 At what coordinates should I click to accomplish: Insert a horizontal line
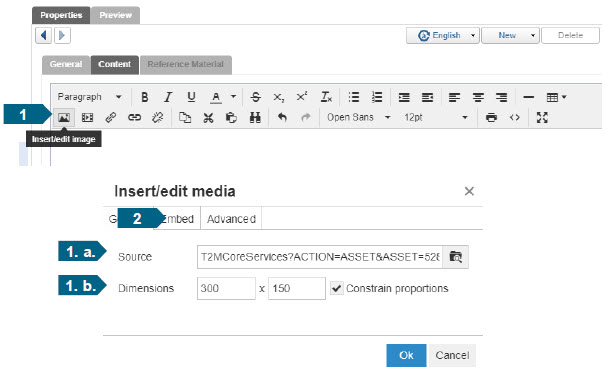(x=528, y=97)
